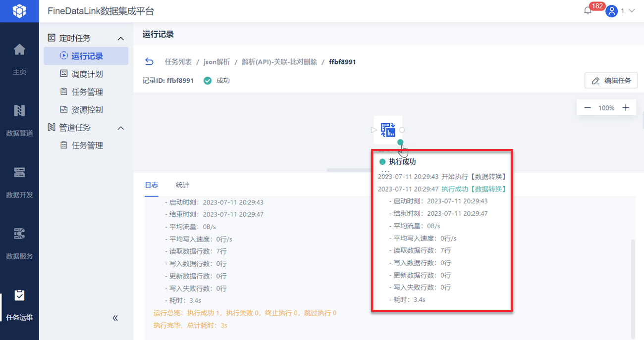This screenshot has height=340, width=644.
Task: Go to 任务列表 breadcrumb link
Action: (x=178, y=62)
